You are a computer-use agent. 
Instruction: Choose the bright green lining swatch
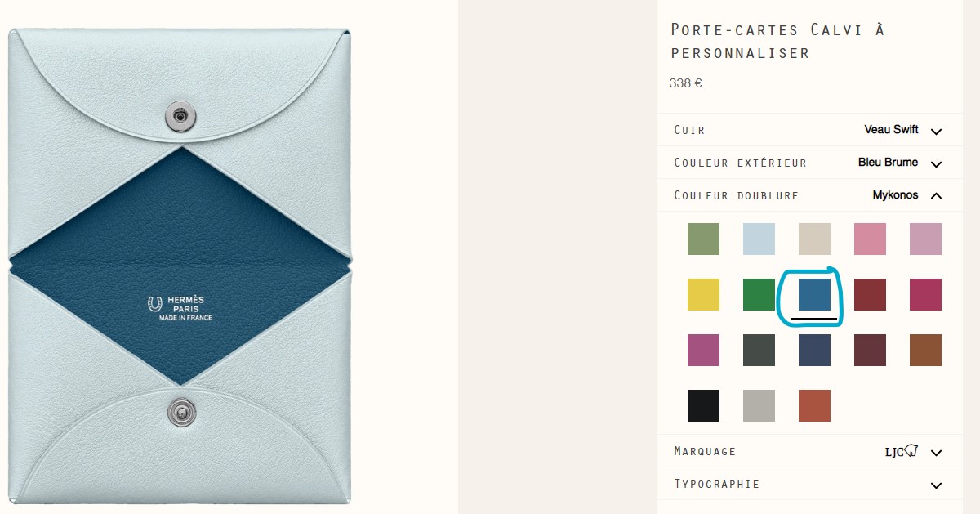[759, 294]
